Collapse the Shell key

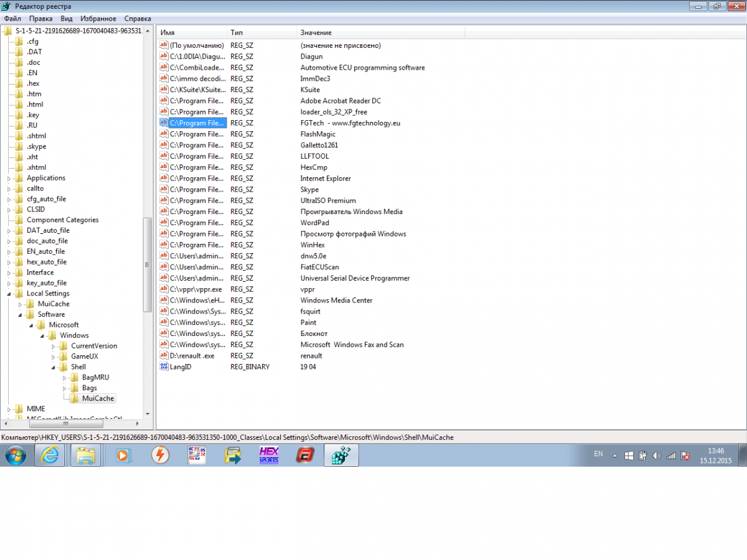tap(54, 367)
